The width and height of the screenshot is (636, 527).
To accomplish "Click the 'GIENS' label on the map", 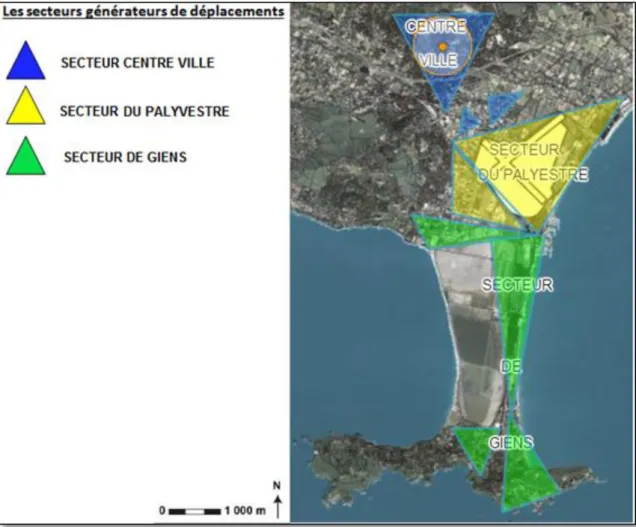I will (x=511, y=443).
